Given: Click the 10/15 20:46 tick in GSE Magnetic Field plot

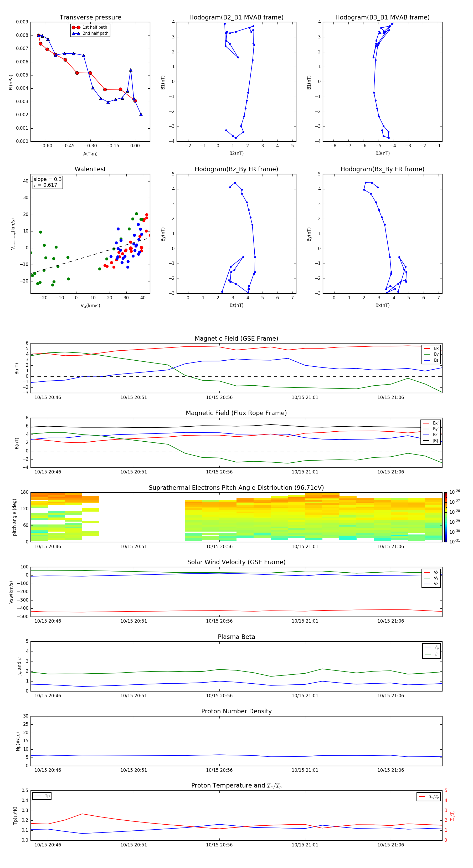Looking at the screenshot, I should click(48, 397).
